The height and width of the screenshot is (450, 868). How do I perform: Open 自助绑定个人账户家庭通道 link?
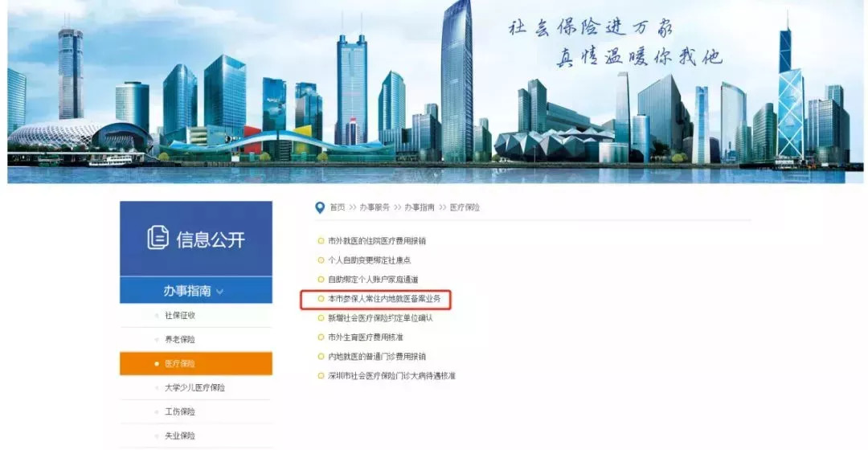point(373,280)
